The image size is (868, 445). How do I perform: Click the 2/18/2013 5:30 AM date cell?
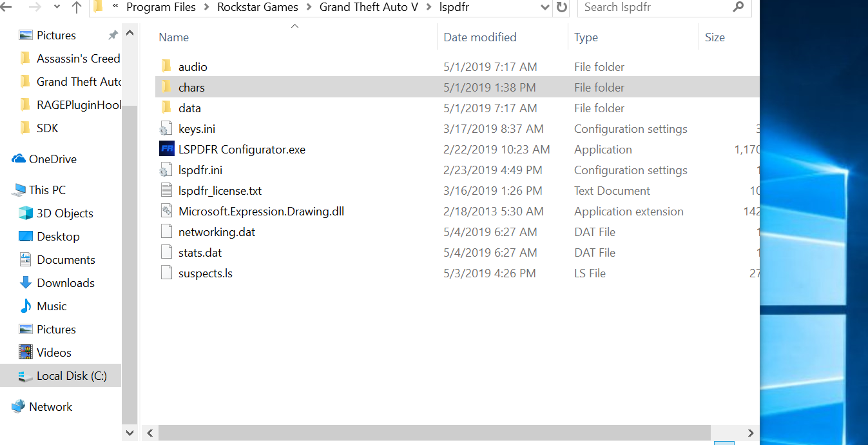pos(494,212)
